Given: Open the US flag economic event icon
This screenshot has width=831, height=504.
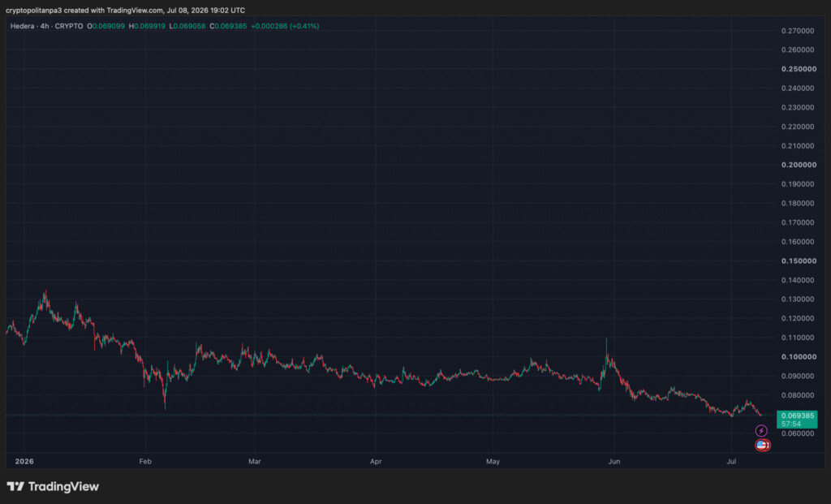Looking at the screenshot, I should 762,446.
